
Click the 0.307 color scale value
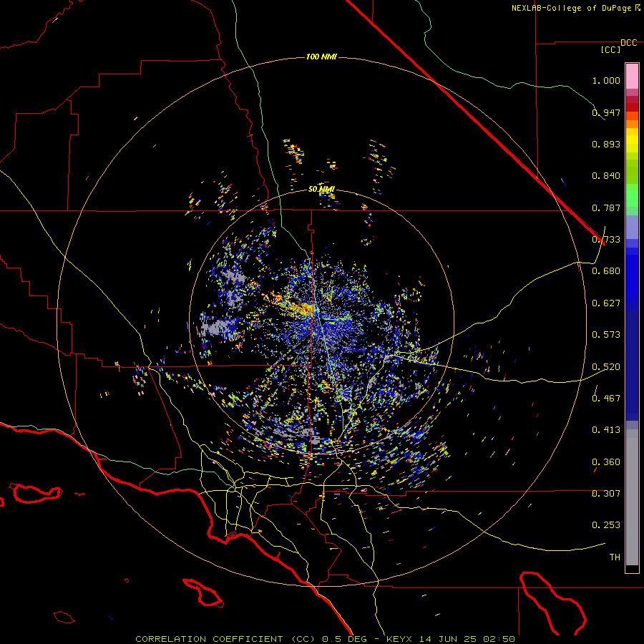pyautogui.click(x=606, y=494)
